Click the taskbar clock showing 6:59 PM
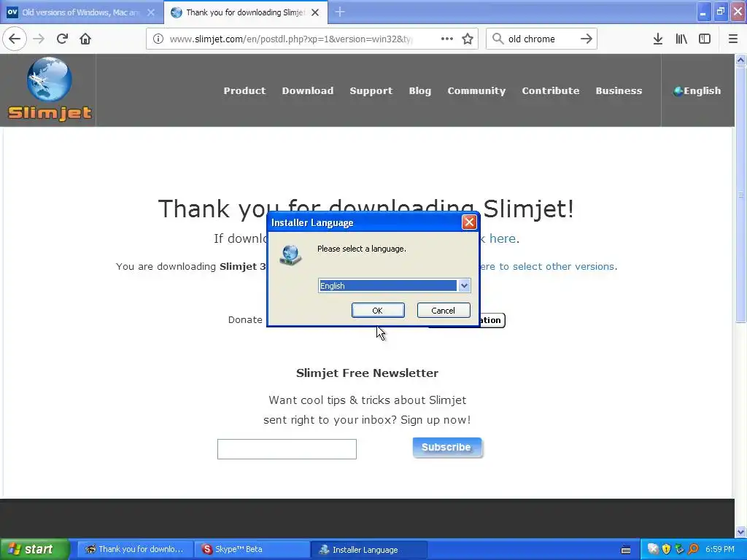 tap(720, 549)
